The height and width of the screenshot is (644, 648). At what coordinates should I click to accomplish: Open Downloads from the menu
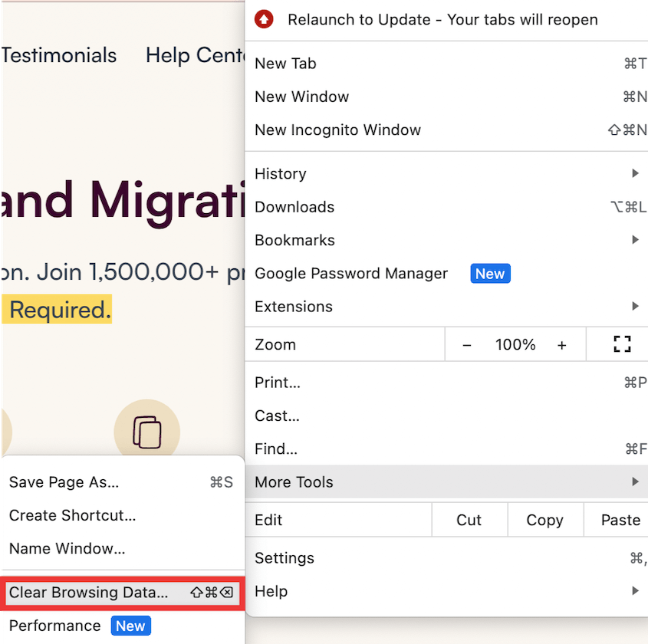click(446, 207)
